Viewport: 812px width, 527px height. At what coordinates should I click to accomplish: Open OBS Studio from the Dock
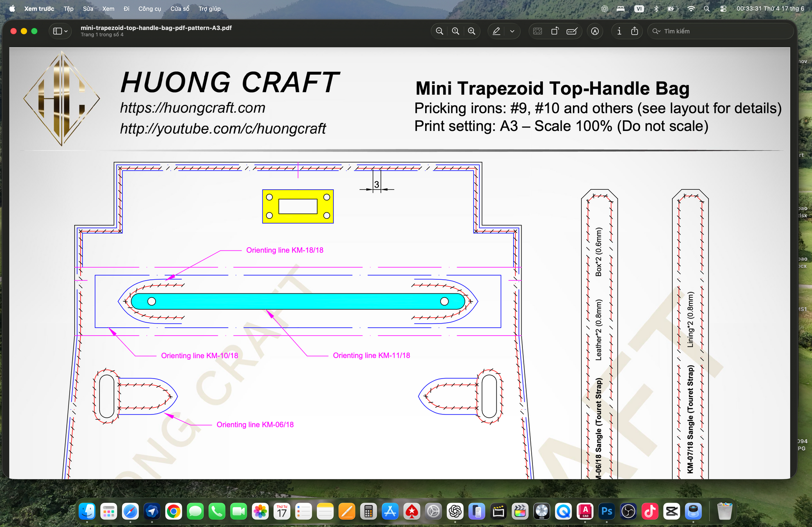(628, 511)
